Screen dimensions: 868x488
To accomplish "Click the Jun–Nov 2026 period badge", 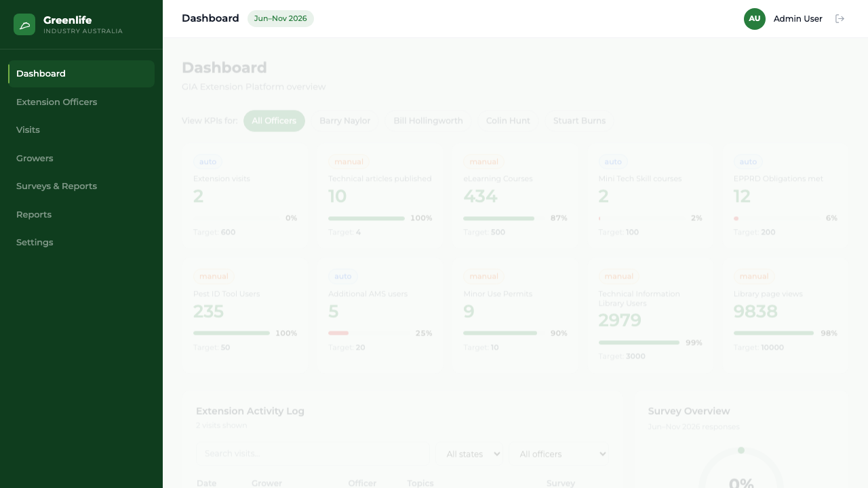I will tap(281, 18).
